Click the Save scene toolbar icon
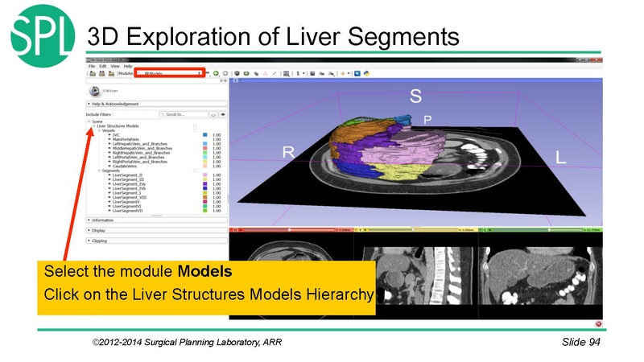 click(111, 73)
